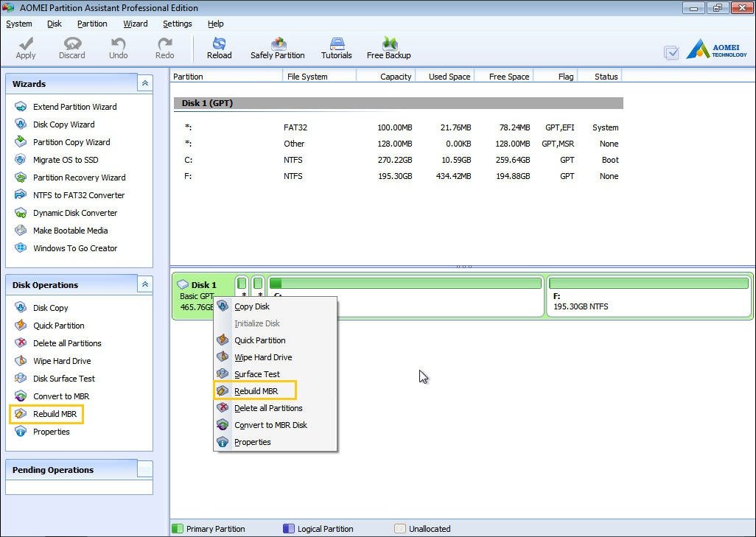The width and height of the screenshot is (756, 537).
Task: Sort by Flag column header
Action: [x=555, y=76]
